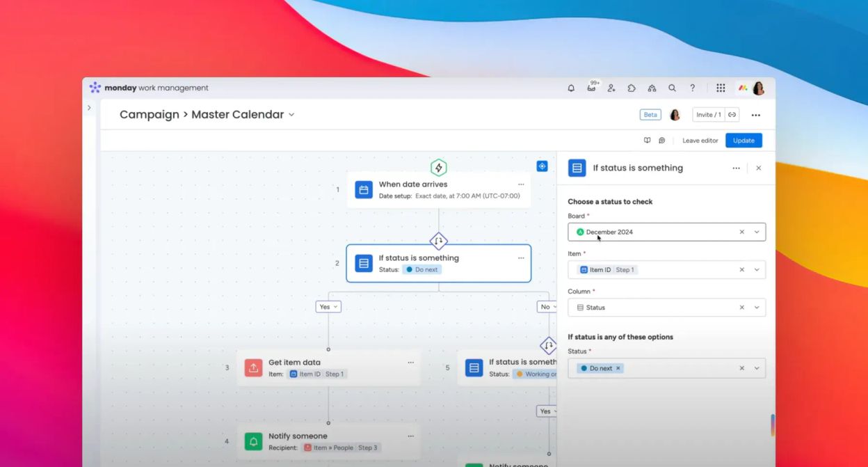Click the search magnifier icon

[x=672, y=88]
